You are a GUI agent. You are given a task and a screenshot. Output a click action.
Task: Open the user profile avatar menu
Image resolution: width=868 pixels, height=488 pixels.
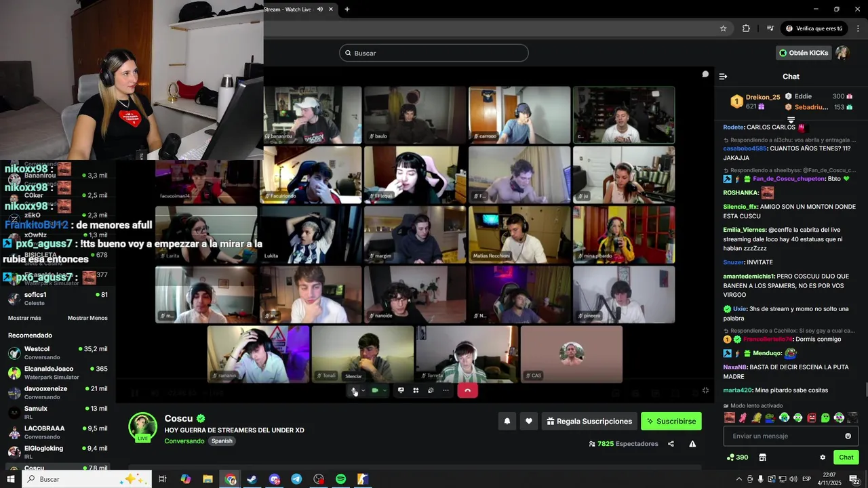(x=842, y=53)
